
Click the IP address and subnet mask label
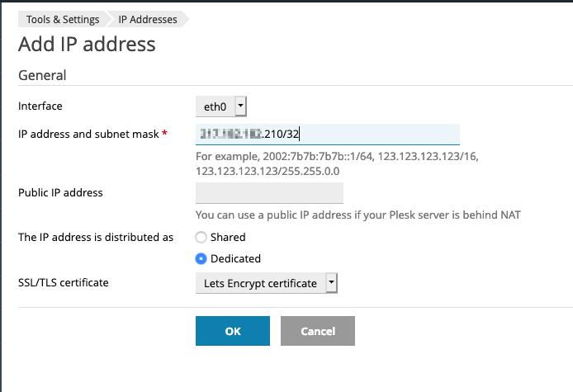tap(88, 134)
